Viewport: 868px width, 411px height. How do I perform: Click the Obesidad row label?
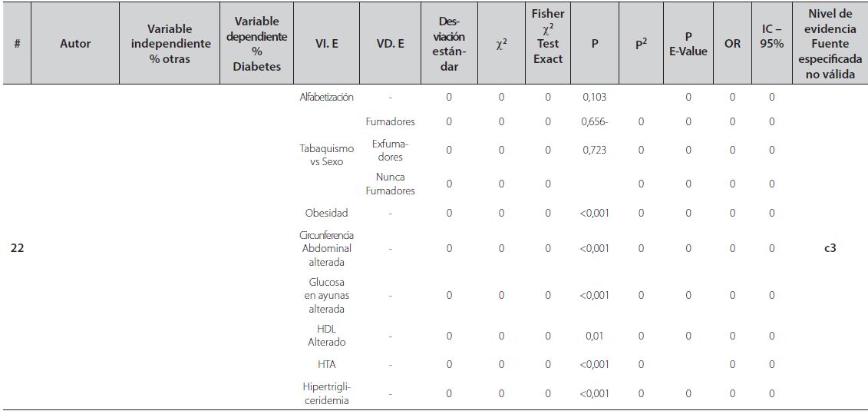point(326,213)
